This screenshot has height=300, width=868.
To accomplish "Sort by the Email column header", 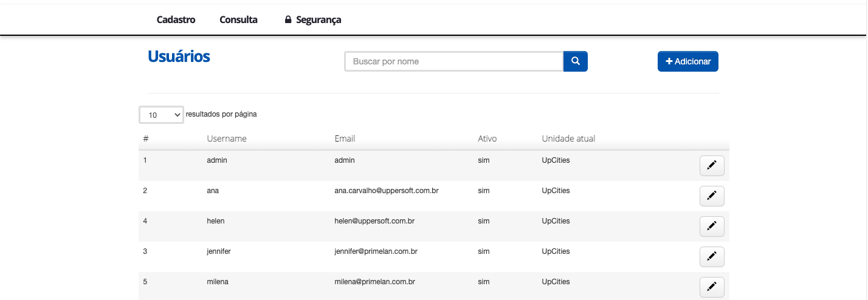I will pyautogui.click(x=345, y=138).
